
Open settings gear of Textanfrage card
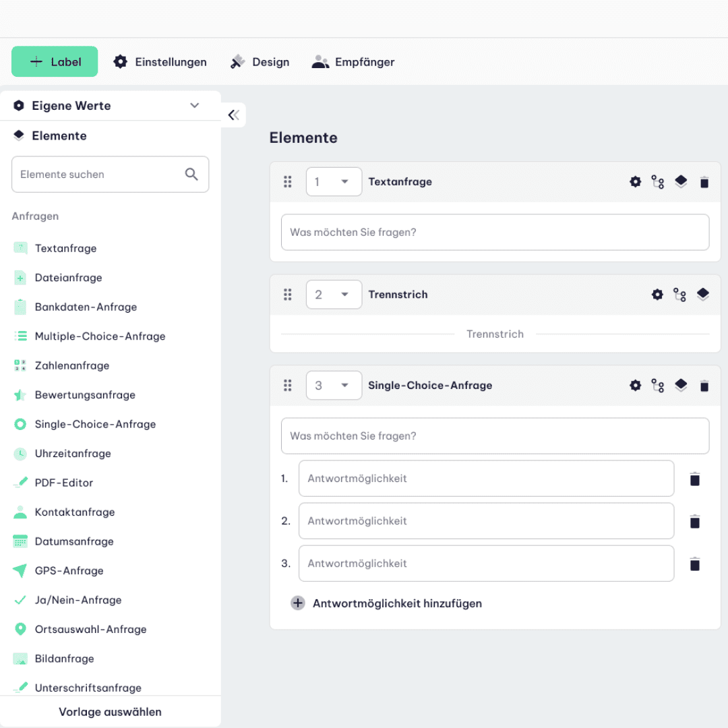pos(635,181)
